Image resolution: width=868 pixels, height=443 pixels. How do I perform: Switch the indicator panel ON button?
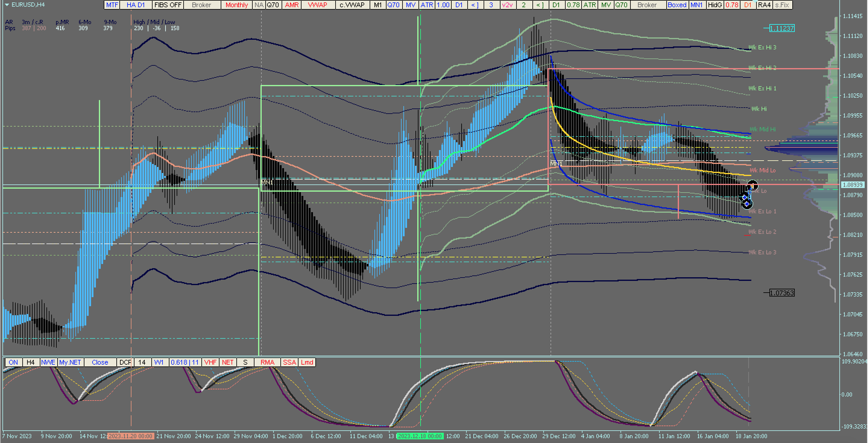point(14,362)
